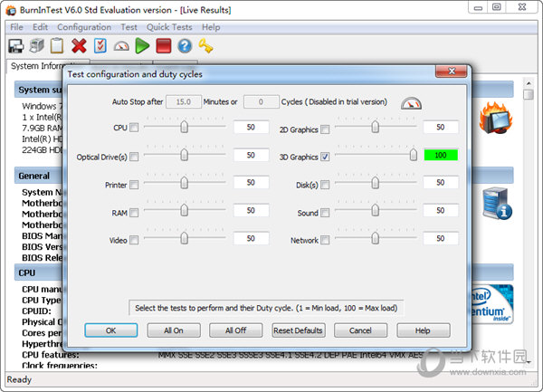Stop tests with red square icon
The width and height of the screenshot is (543, 392).
pos(164,45)
